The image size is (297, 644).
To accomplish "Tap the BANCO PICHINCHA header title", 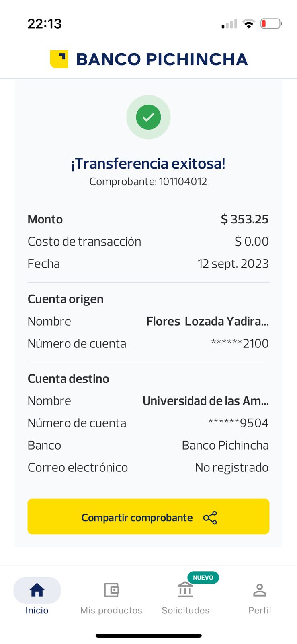I will (x=162, y=59).
